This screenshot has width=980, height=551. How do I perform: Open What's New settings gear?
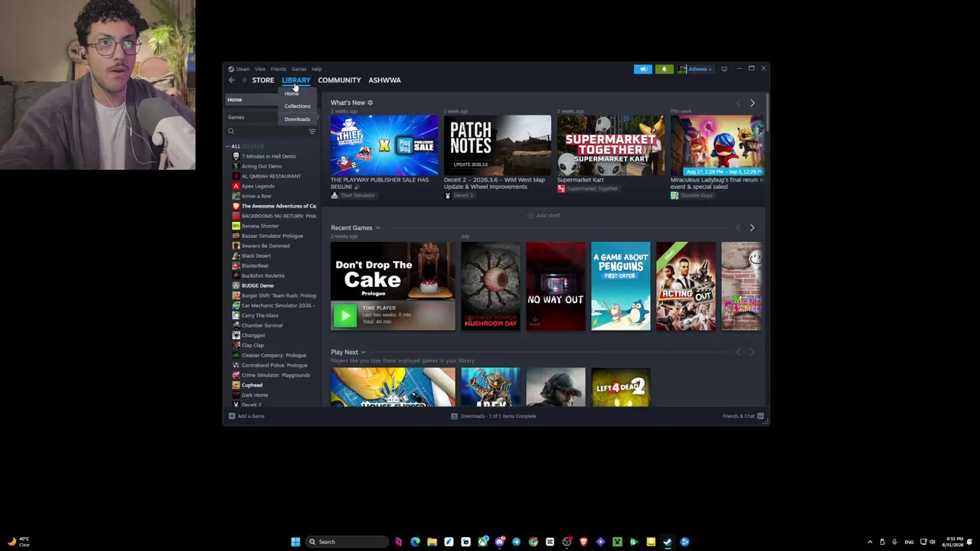(x=370, y=103)
